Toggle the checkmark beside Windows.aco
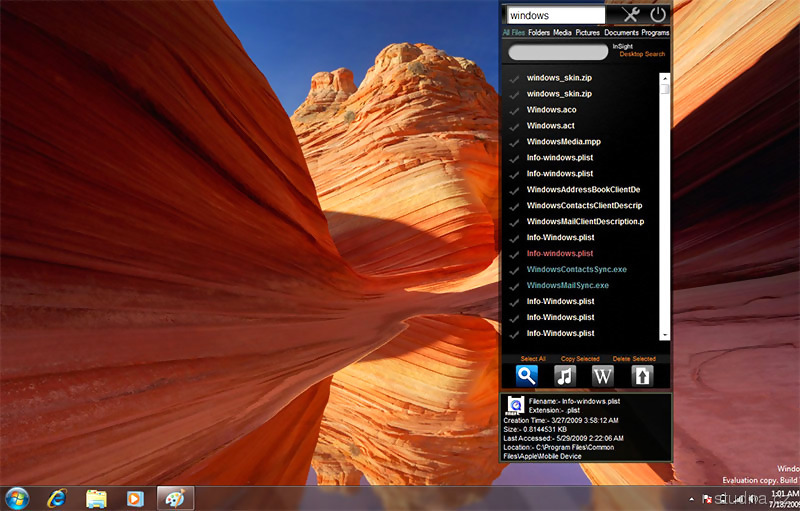 point(514,111)
